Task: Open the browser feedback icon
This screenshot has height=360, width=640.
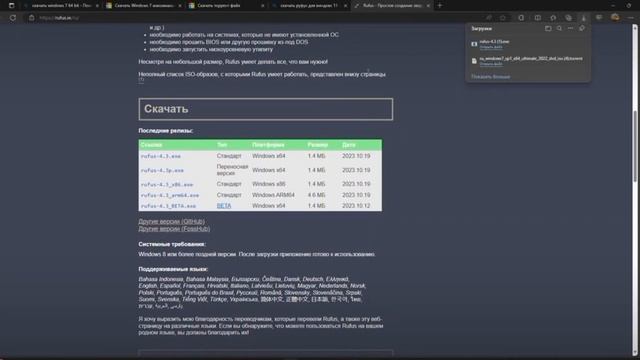Action: tap(599, 18)
